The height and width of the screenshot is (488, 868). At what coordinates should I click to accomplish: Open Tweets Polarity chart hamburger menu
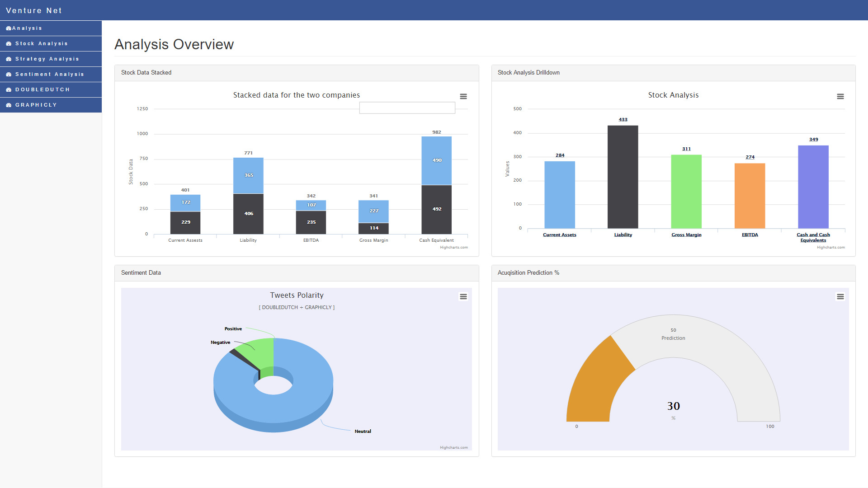[463, 296]
